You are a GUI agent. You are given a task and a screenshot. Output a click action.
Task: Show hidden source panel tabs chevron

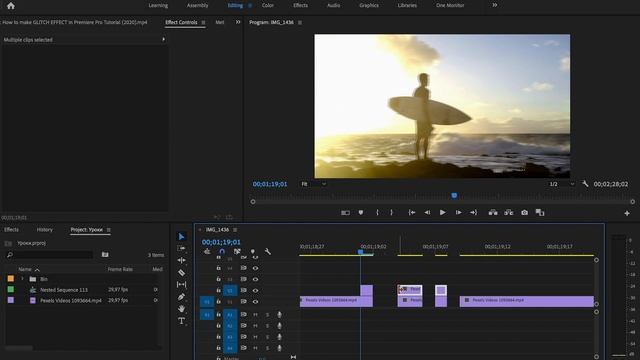[x=238, y=22]
